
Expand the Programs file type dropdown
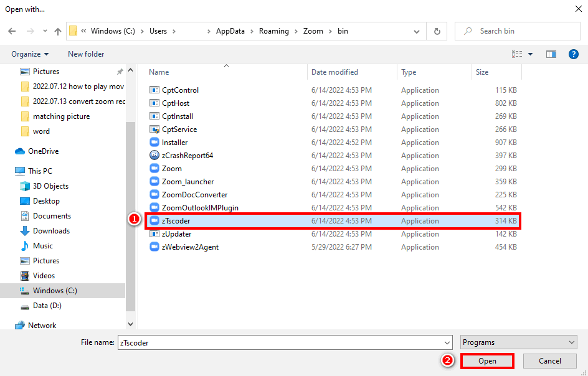pos(519,342)
